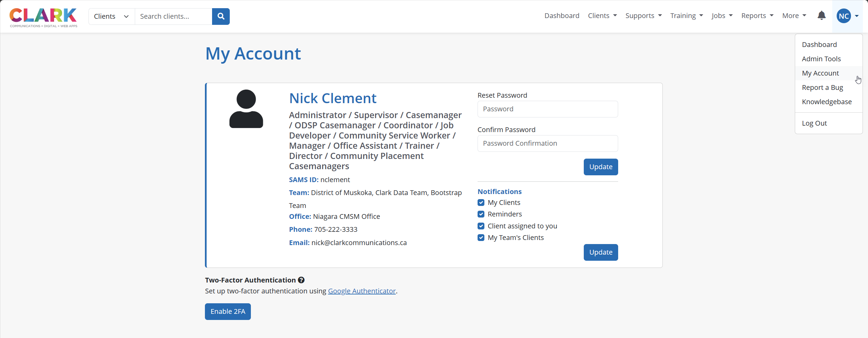Click the CLARK logo
Screen dimensions: 868x338
pos(43,17)
